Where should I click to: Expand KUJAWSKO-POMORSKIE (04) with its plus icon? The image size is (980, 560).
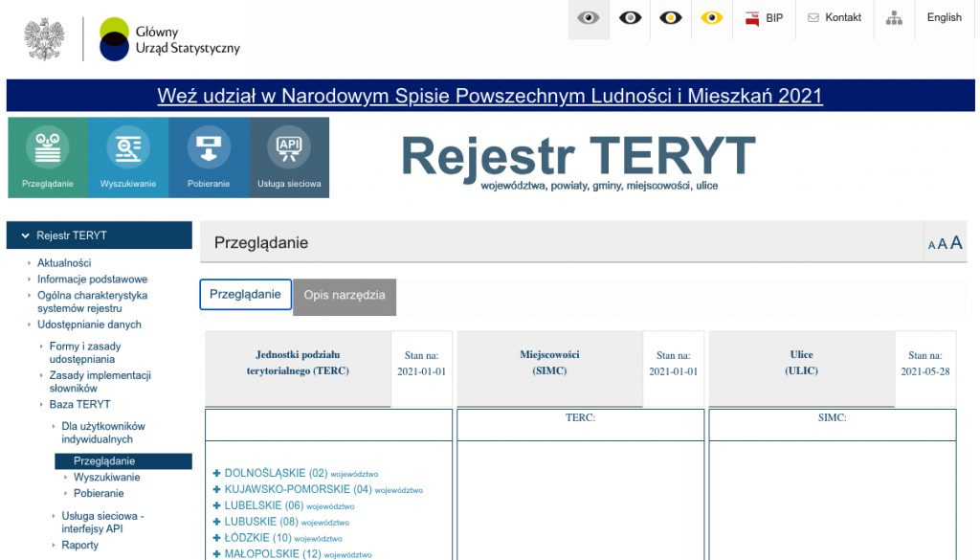(x=217, y=490)
